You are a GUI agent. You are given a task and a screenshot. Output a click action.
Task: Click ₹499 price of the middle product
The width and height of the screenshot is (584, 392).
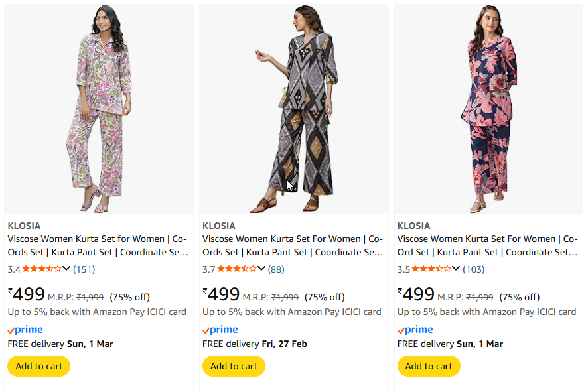(x=221, y=294)
